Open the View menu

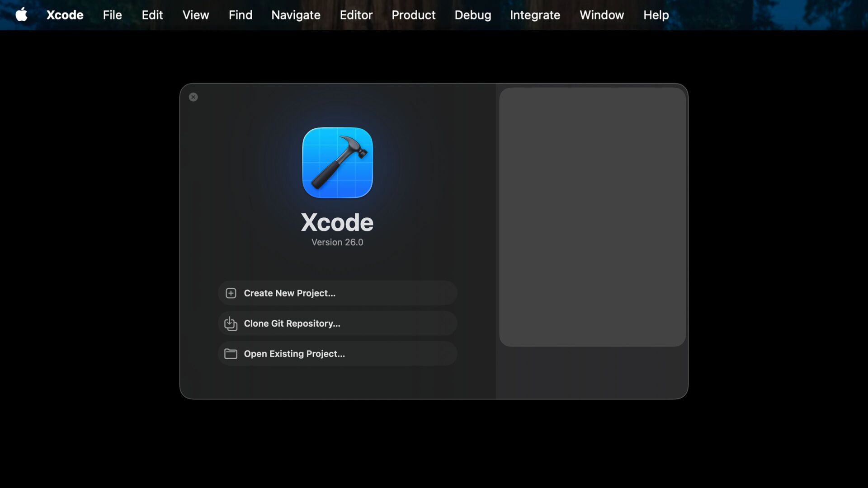195,15
